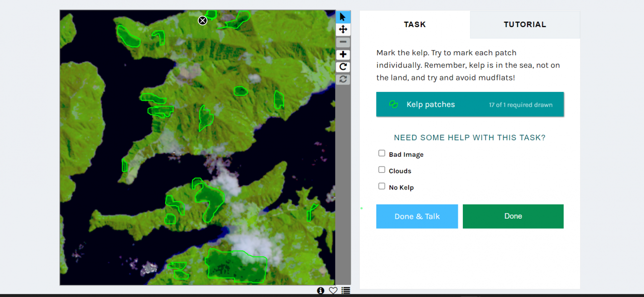The width and height of the screenshot is (644, 297).
Task: Select the pan/move image tool
Action: (343, 29)
